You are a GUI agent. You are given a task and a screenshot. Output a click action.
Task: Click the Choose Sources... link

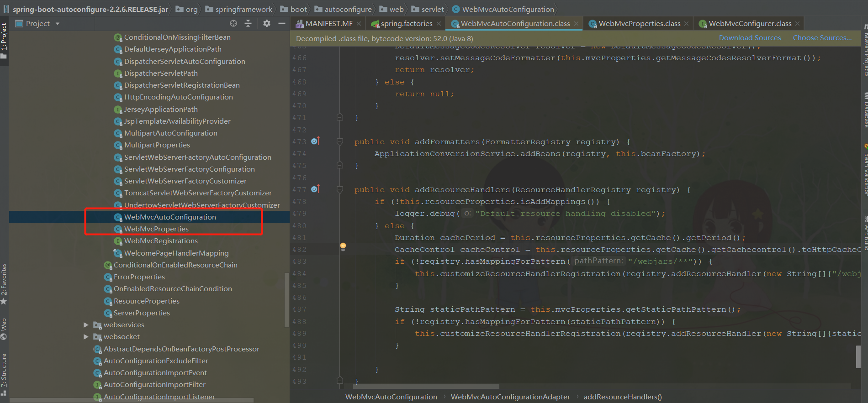click(822, 38)
